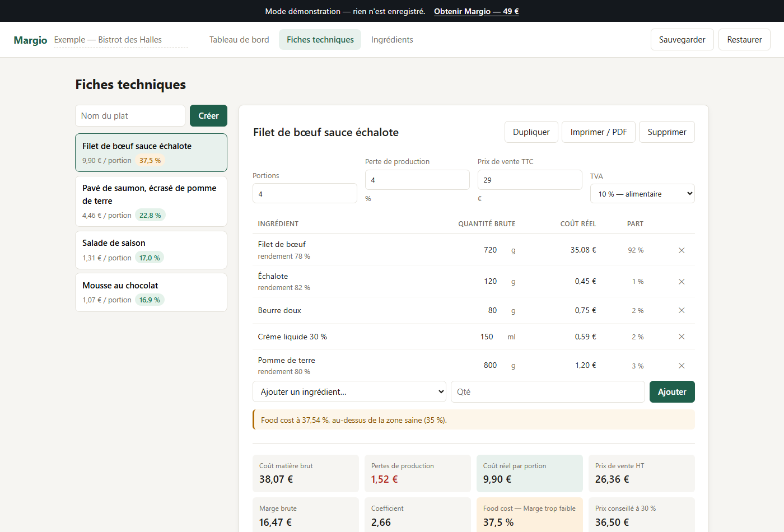784x532 pixels.
Task: Click the Food cost warning message
Action: 474,420
